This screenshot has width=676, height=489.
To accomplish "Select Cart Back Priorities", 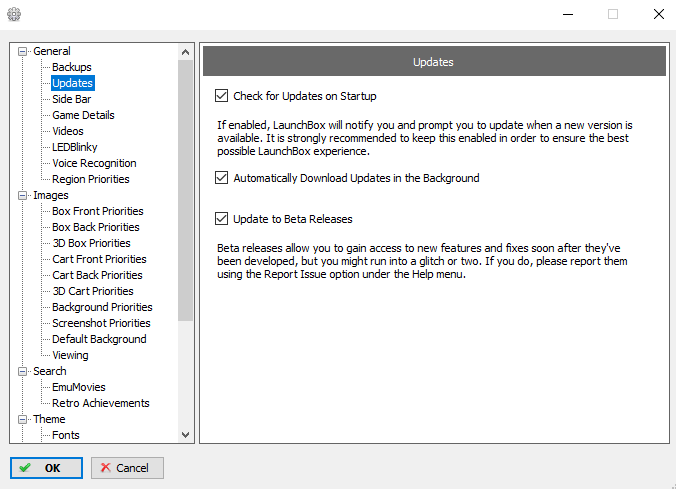I will point(97,275).
